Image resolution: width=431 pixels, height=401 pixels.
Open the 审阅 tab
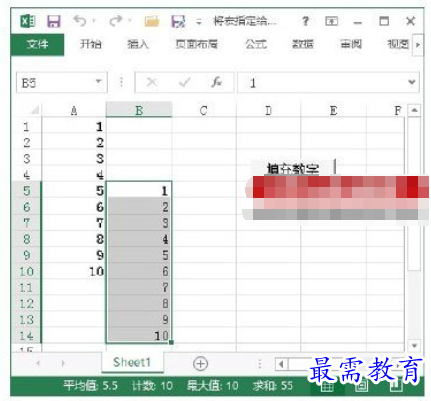pos(351,44)
